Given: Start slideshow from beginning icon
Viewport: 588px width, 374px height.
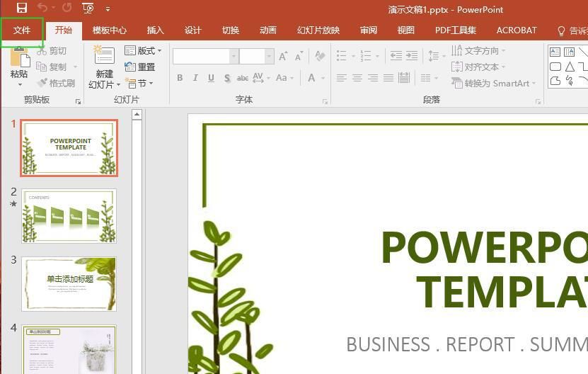Looking at the screenshot, I should tap(88, 8).
